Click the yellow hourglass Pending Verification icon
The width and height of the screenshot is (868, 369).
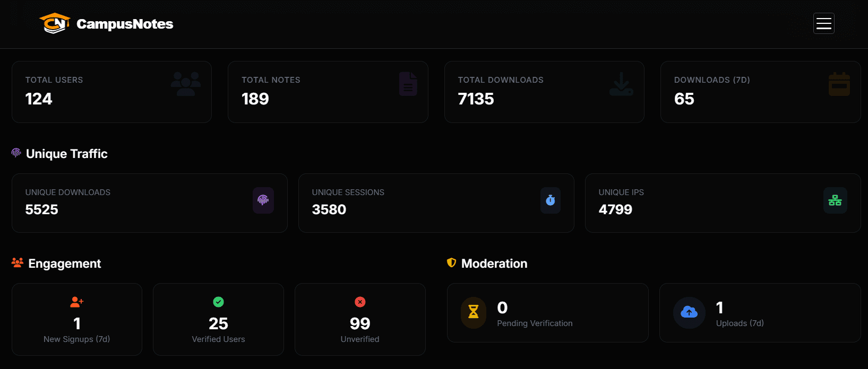point(474,312)
